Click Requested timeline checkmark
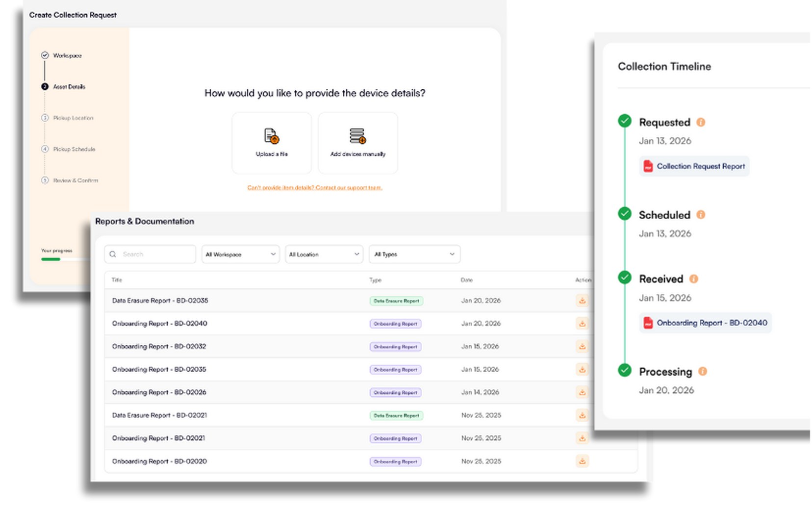812x509 pixels. pyautogui.click(x=624, y=121)
